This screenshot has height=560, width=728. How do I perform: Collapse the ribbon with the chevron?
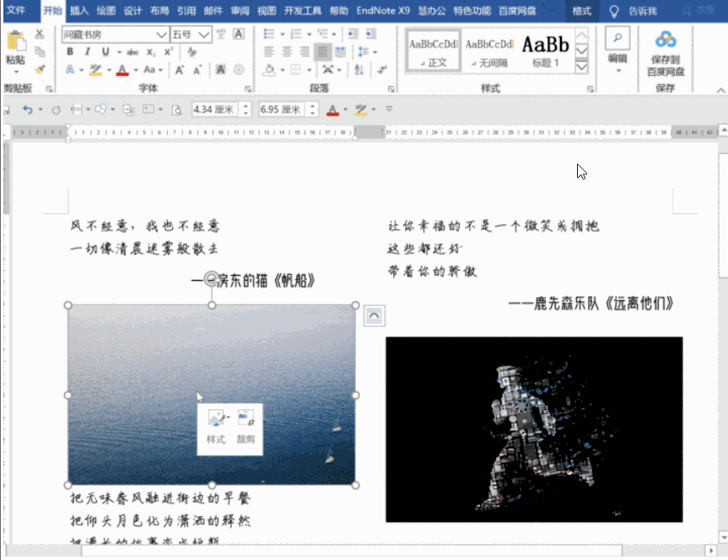click(720, 90)
